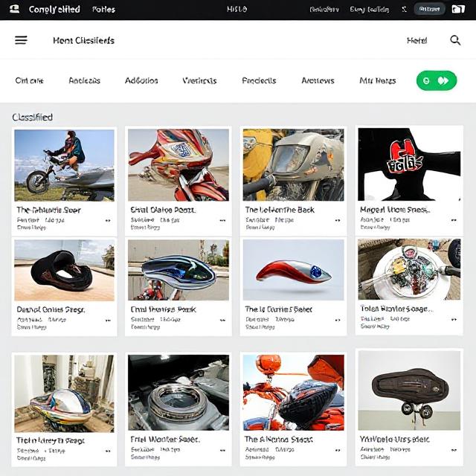Viewport: 476px width, 476px height.
Task: Click 'Conply elifed' brand text
Action: point(54,10)
